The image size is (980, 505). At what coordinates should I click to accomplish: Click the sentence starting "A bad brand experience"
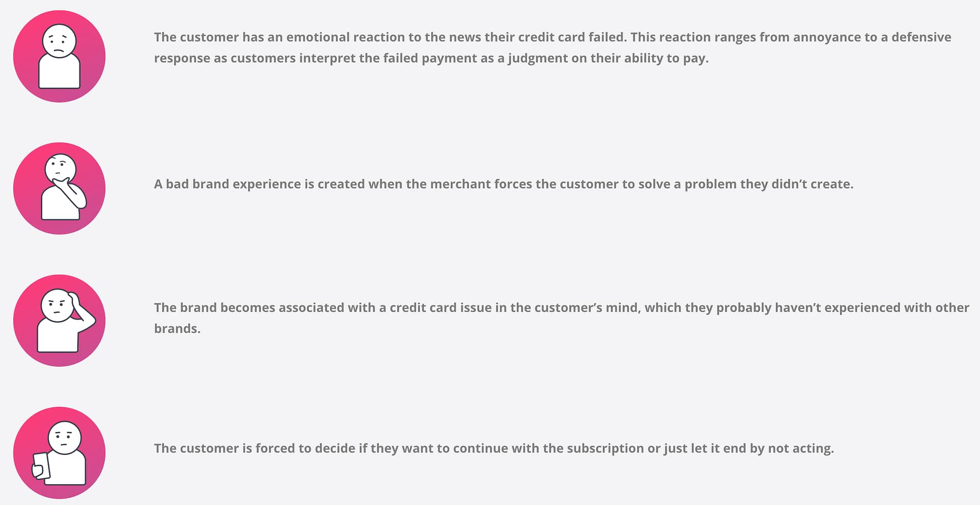504,184
